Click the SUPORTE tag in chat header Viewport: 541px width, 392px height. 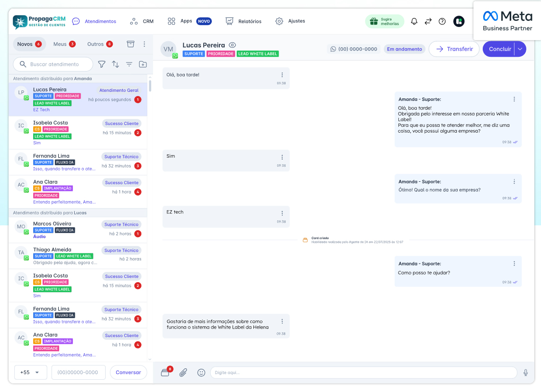(x=194, y=54)
